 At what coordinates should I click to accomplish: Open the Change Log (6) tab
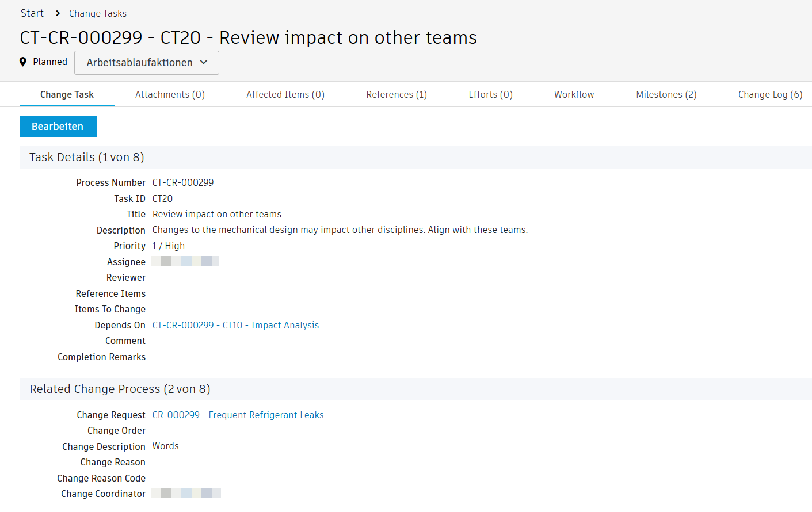770,95
